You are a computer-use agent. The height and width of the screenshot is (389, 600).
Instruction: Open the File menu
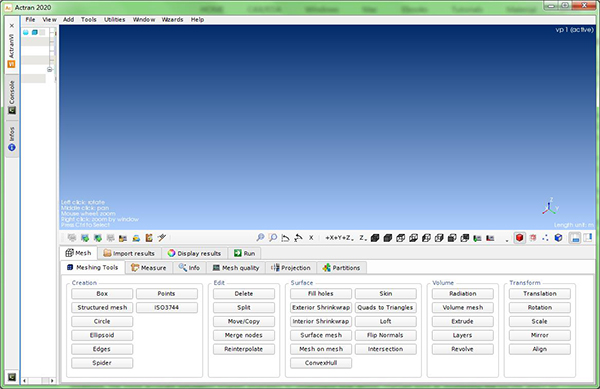coord(30,20)
